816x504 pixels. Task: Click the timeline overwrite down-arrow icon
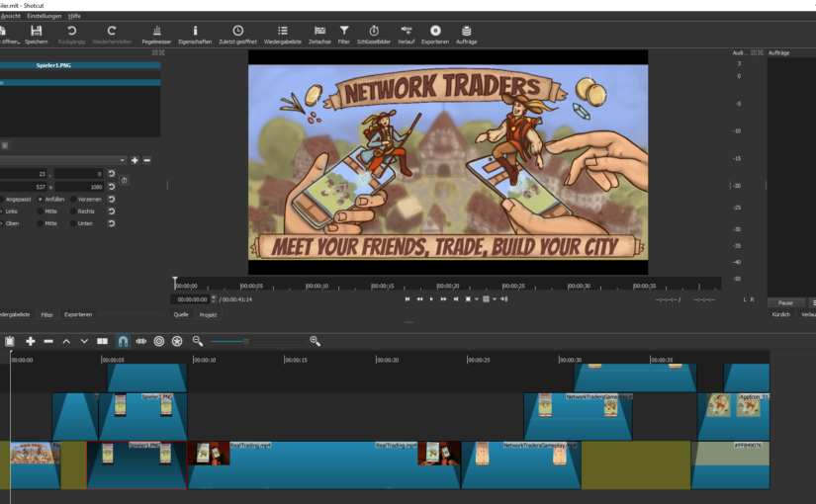84,341
